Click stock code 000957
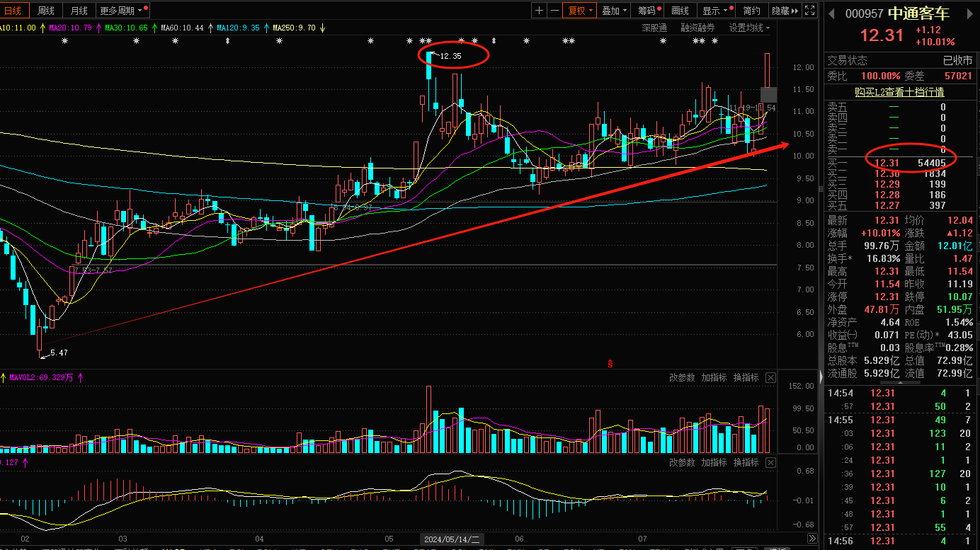Screen dimensions: 980x550 pos(865,14)
